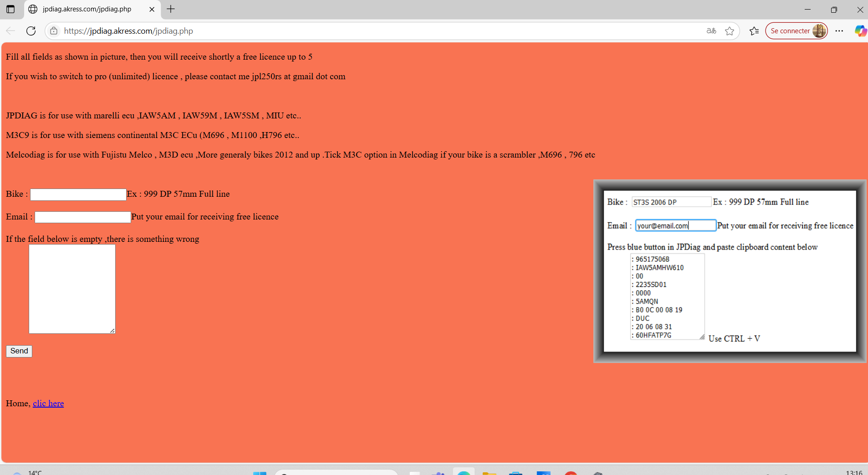Open the Copilot sidebar icon
Image resolution: width=868 pixels, height=475 pixels.
[x=860, y=31]
